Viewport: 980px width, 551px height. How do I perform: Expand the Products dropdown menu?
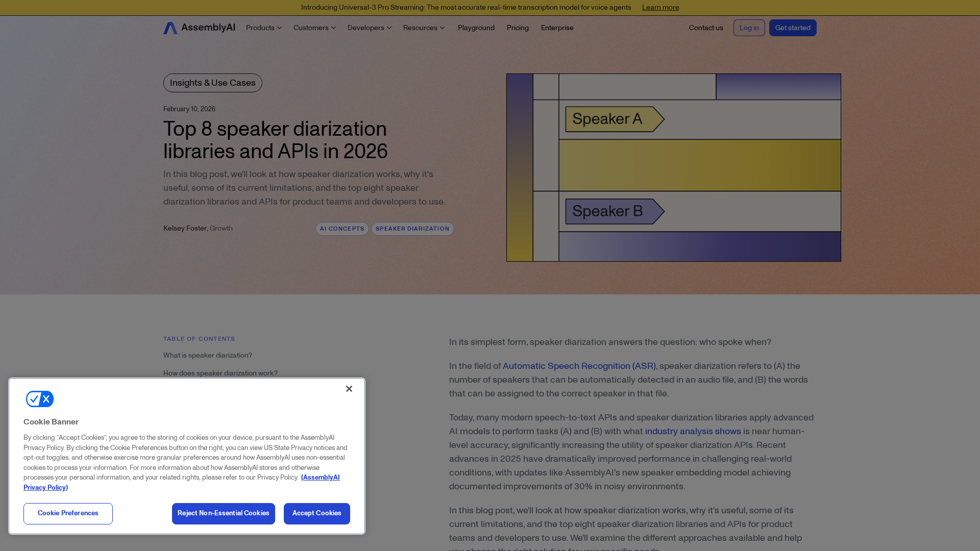pos(263,28)
